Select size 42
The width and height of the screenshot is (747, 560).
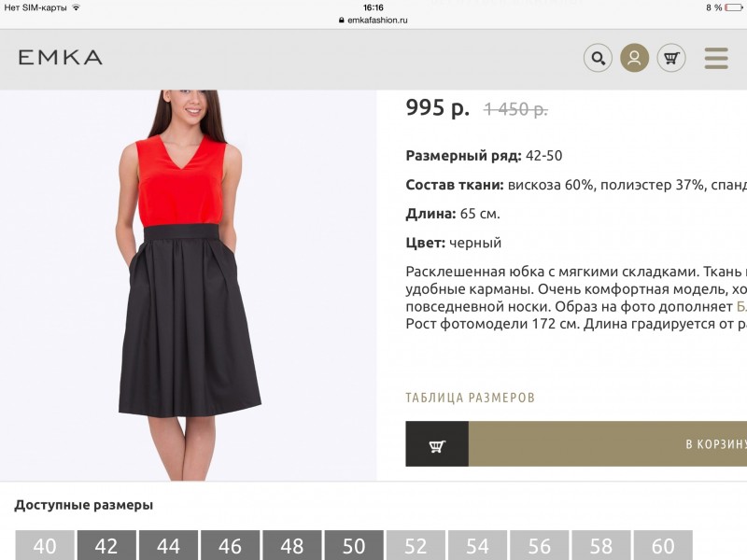[x=106, y=545]
